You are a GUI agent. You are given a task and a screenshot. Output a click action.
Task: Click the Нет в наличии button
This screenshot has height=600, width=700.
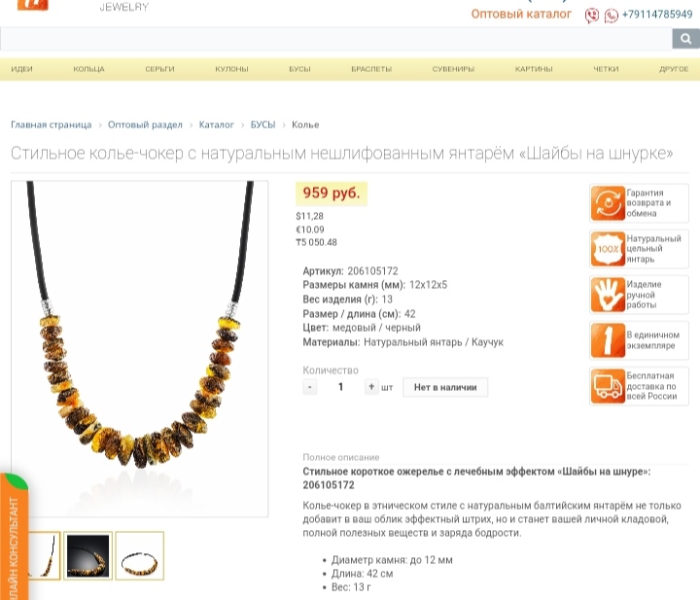pos(445,387)
